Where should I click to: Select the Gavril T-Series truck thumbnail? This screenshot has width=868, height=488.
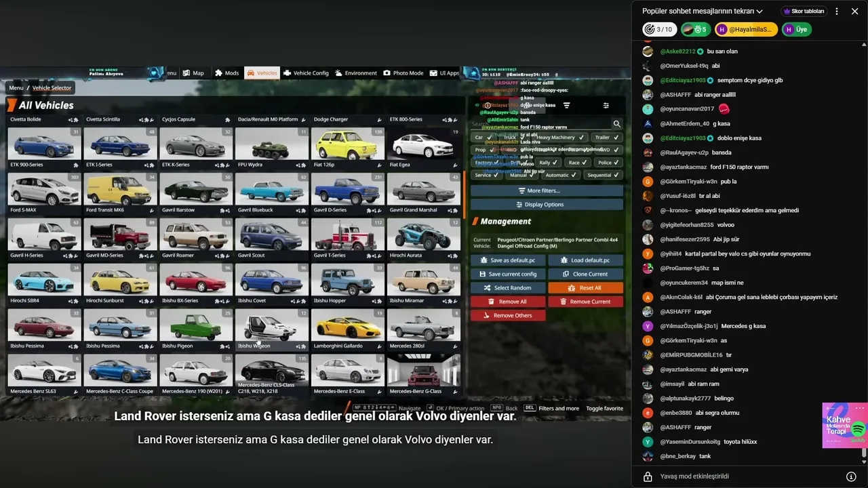[x=347, y=239]
